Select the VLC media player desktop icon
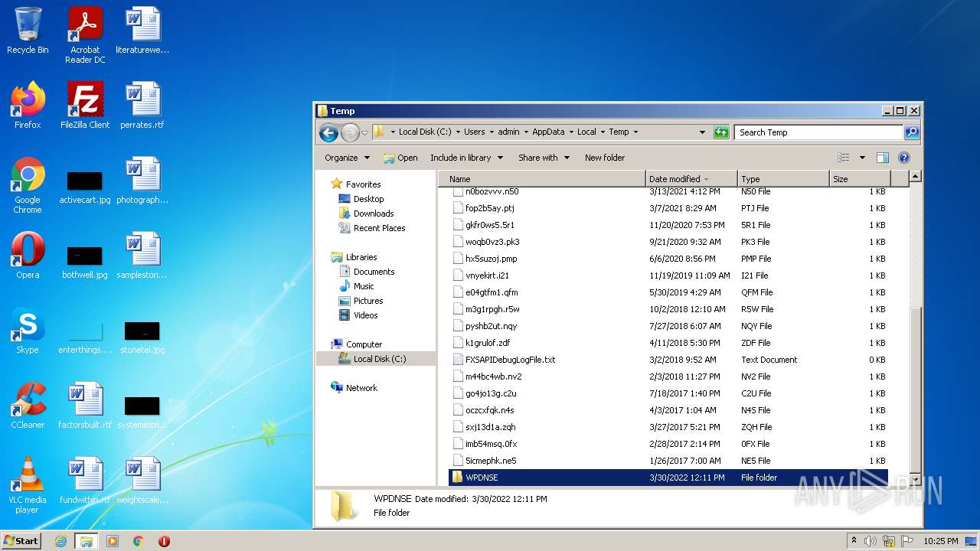The image size is (980, 551). (x=28, y=485)
